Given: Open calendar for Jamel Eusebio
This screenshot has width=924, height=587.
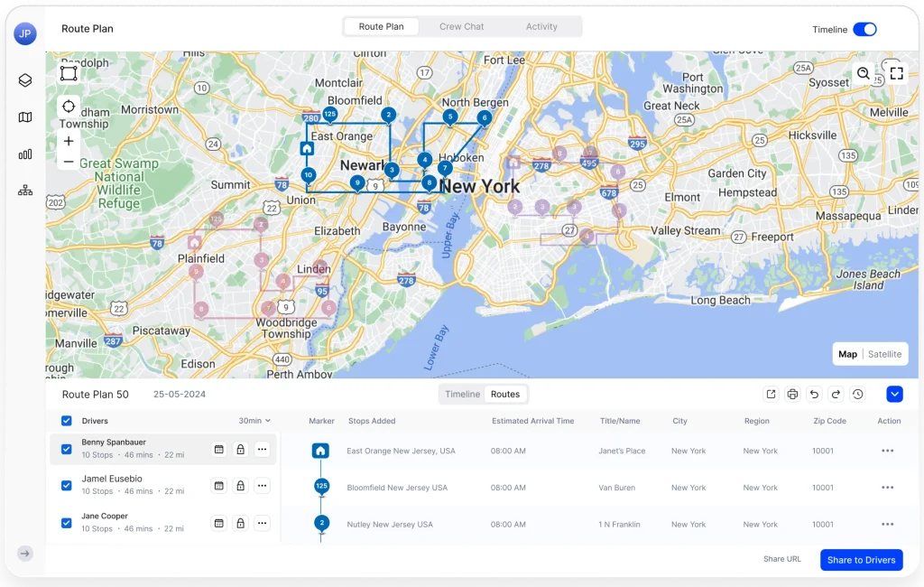Looking at the screenshot, I should pyautogui.click(x=218, y=486).
